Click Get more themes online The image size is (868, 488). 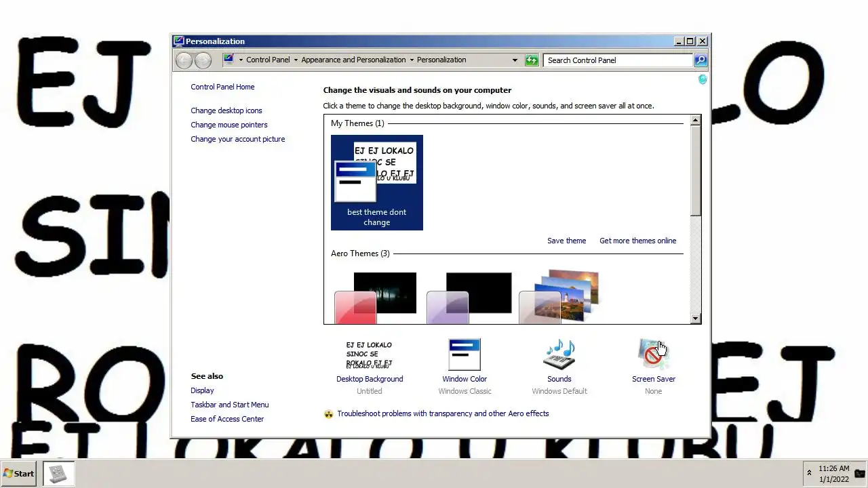coord(638,241)
